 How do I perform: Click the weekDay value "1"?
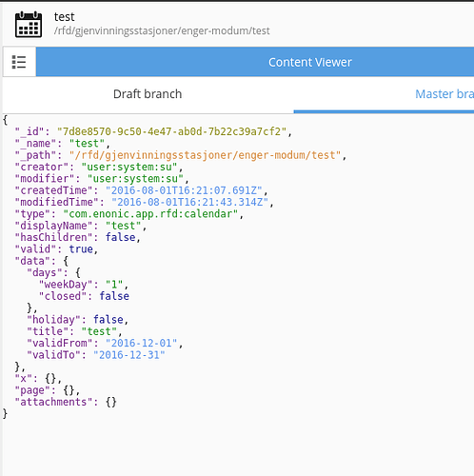point(114,285)
